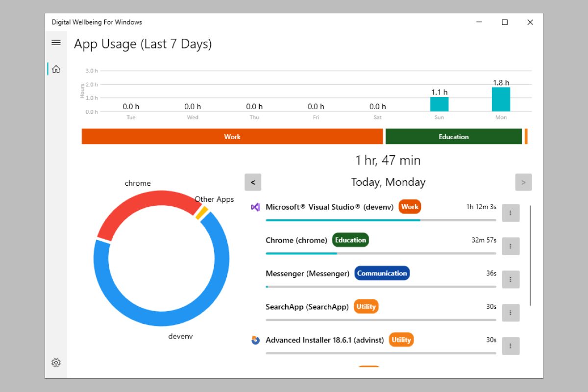Image resolution: width=588 pixels, height=392 pixels.
Task: Open the Settings gear icon
Action: (56, 363)
